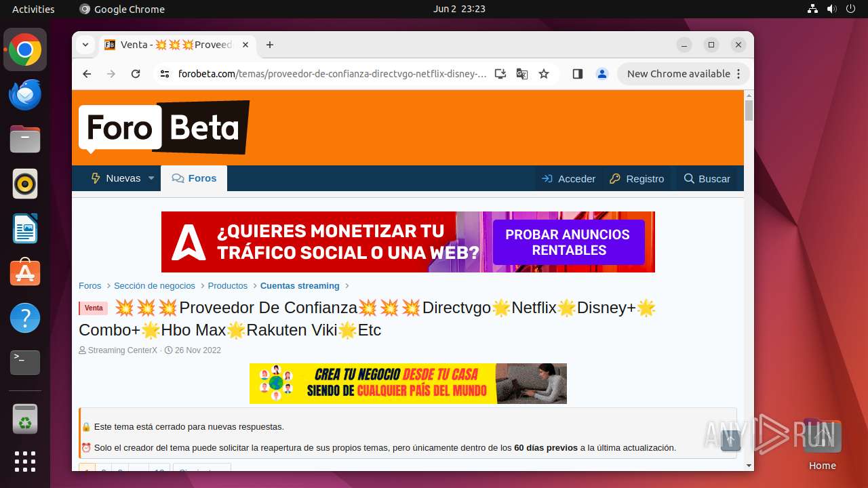Open Google Chrome from the dock

click(25, 50)
